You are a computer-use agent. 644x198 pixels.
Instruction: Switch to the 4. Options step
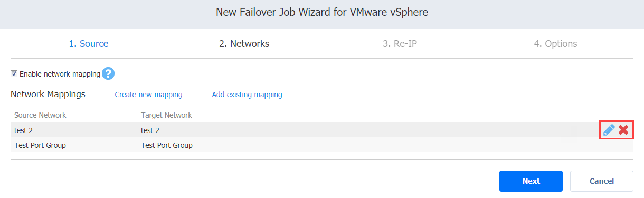(x=555, y=44)
